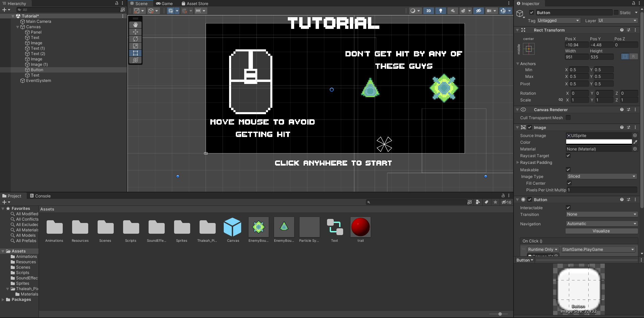Toggle scene audio mute icon

pos(453,11)
